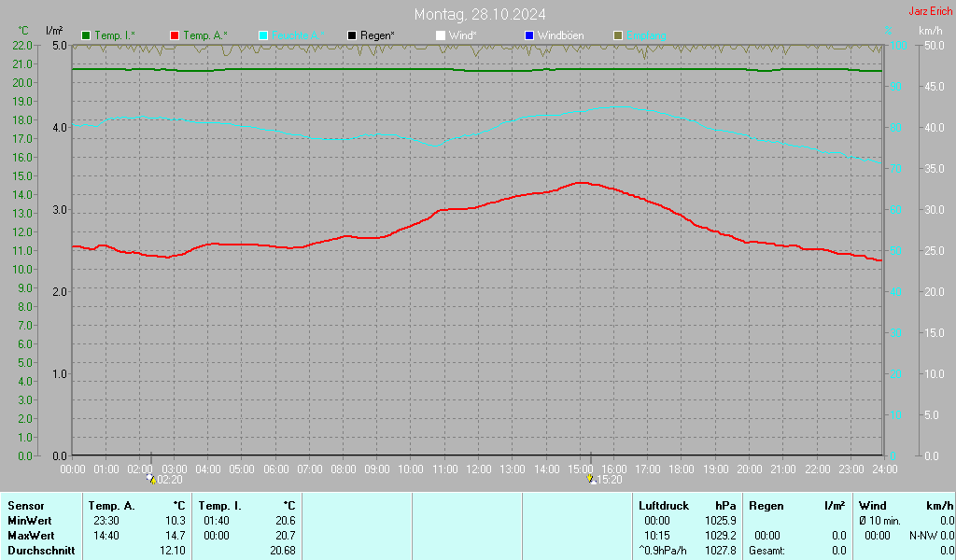Click the red Temp. A. legend swatch
956x560 pixels.
tap(175, 35)
